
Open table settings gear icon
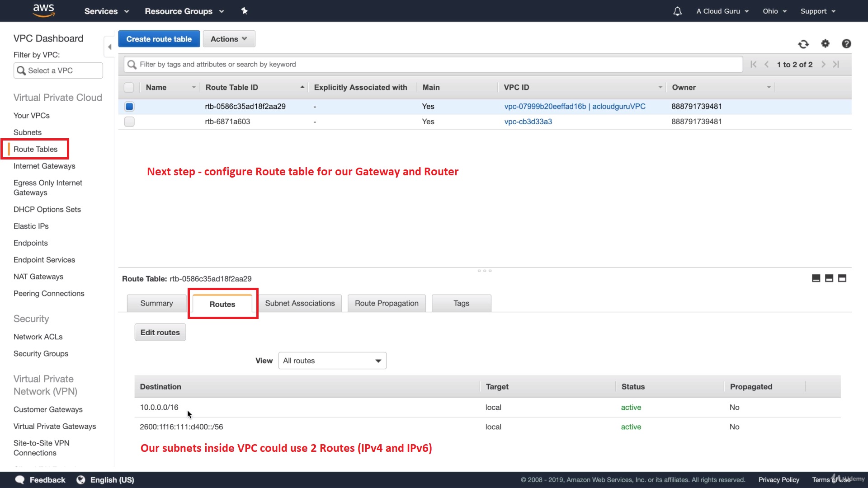point(825,43)
